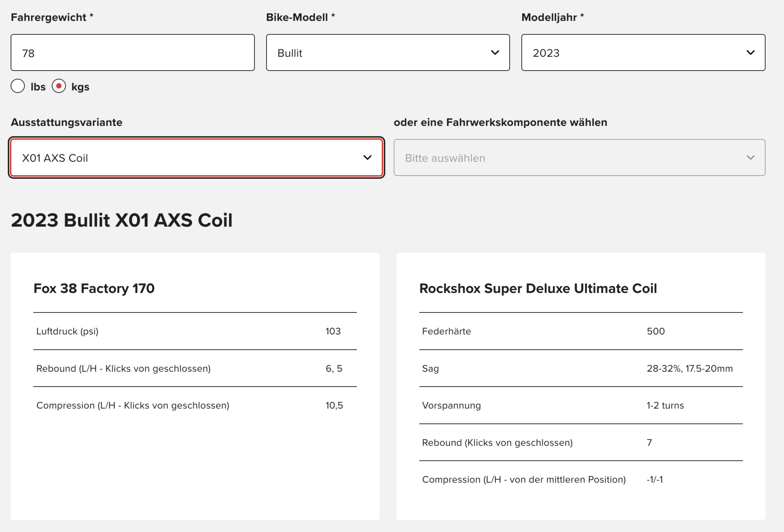
Task: Click the chevron arrow in Bike-Modell dropdown
Action: pyautogui.click(x=495, y=53)
